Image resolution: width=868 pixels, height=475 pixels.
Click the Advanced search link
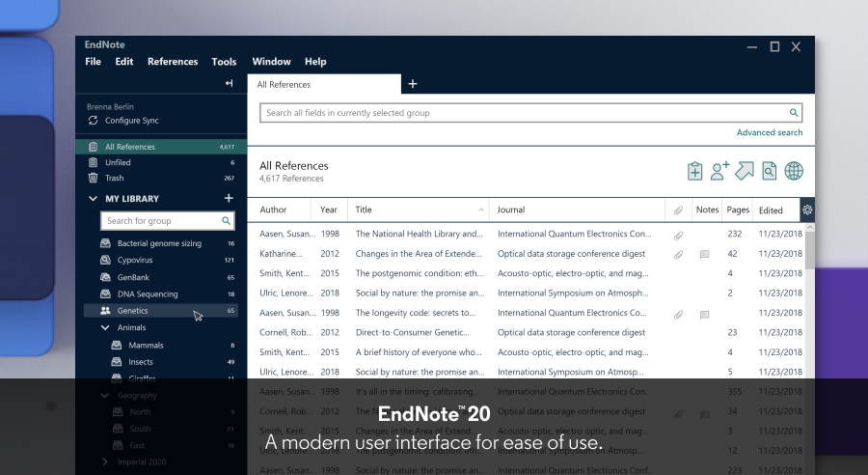[x=769, y=132]
